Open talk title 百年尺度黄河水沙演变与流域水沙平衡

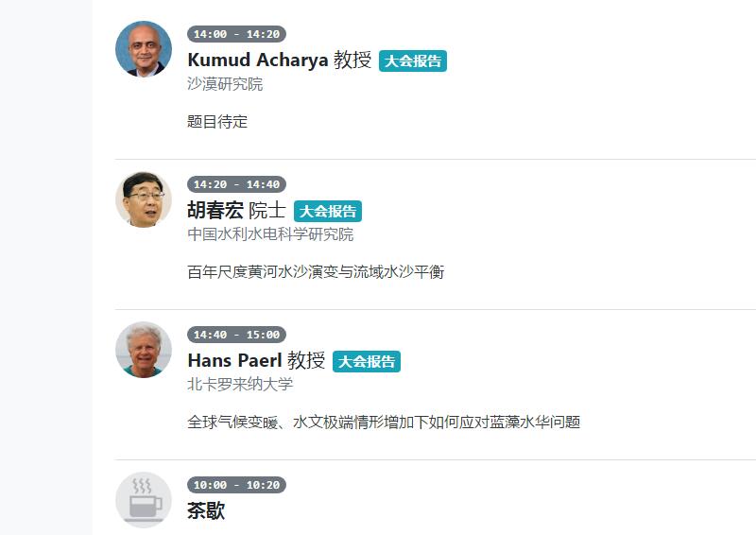[x=316, y=272]
